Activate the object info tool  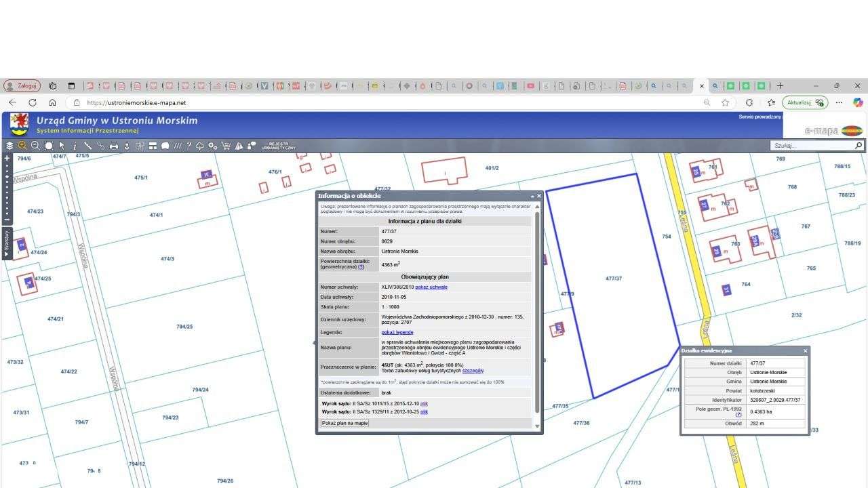[75, 146]
